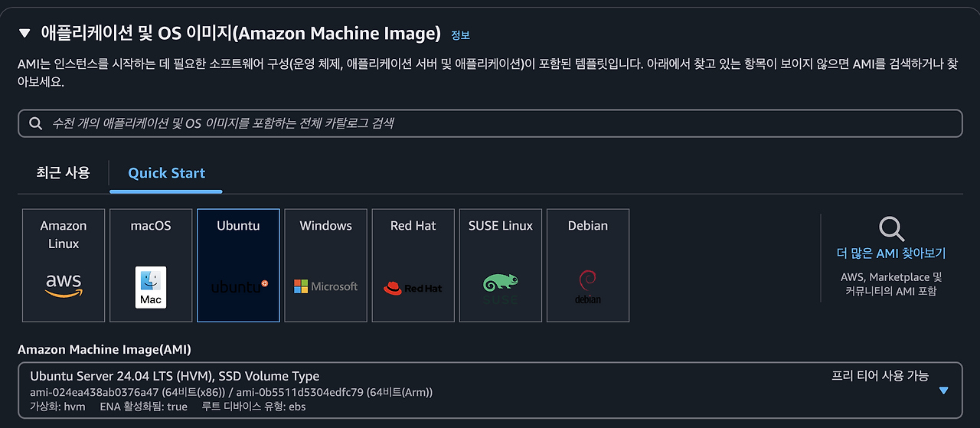980x428 pixels.
Task: Select the SUSE Linux AMI tile
Action: 500,265
